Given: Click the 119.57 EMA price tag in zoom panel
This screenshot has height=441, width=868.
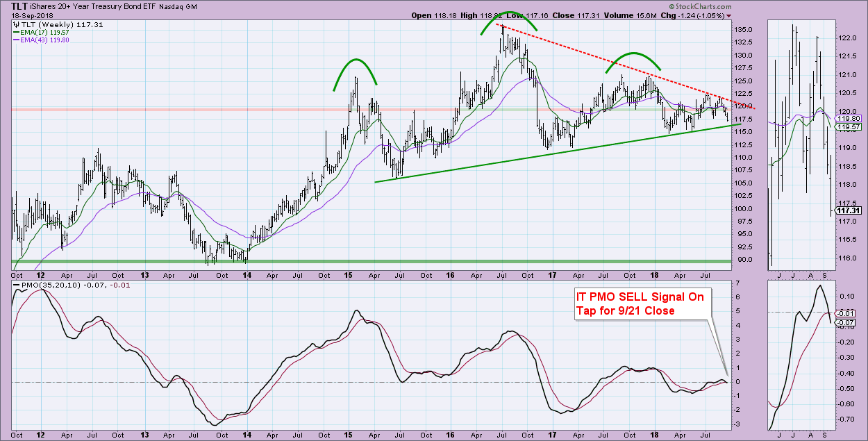Looking at the screenshot, I should 847,128.
